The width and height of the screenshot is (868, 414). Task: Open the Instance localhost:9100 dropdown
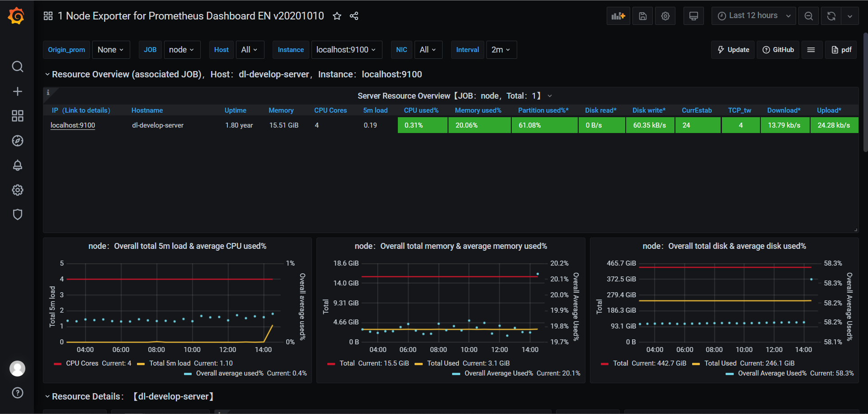coord(346,50)
